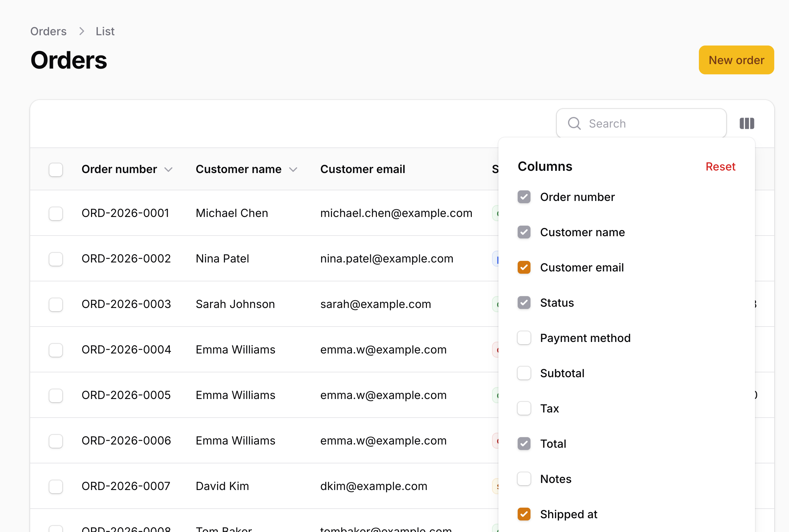Open the Order number sort dropdown
This screenshot has height=532, width=789.
(x=169, y=169)
